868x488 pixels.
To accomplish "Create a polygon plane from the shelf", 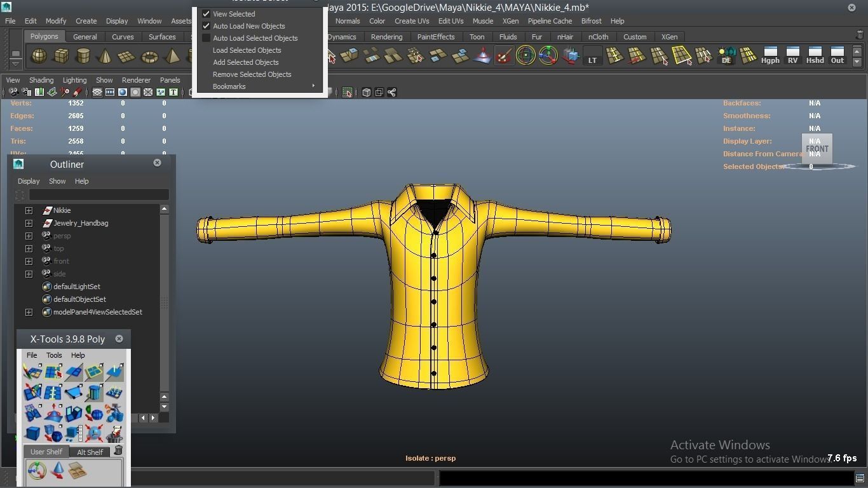I will point(127,57).
